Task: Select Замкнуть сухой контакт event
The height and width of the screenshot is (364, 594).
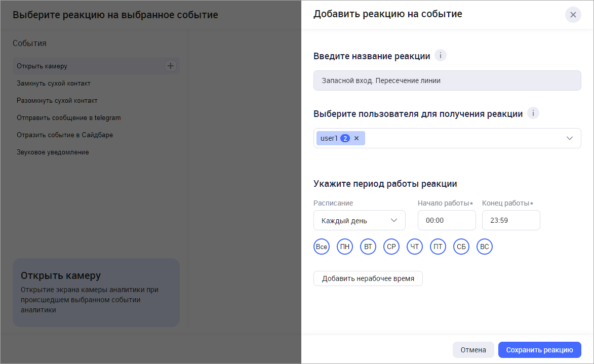Action: (x=54, y=83)
